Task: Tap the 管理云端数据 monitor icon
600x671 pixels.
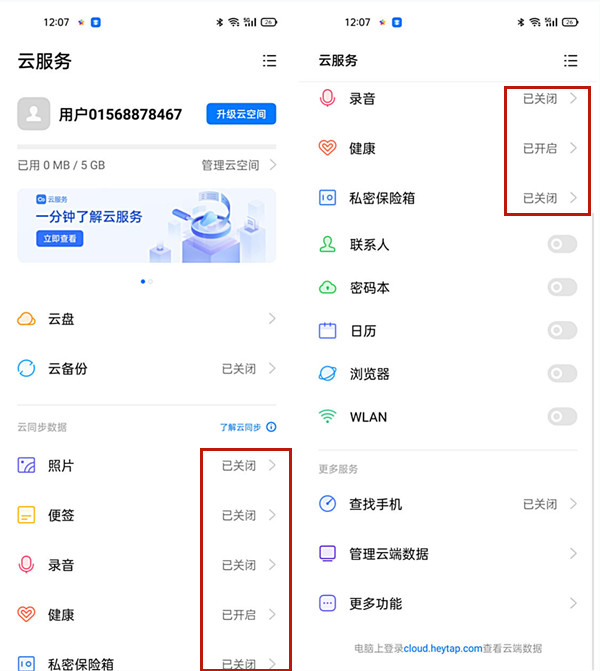Action: (327, 553)
